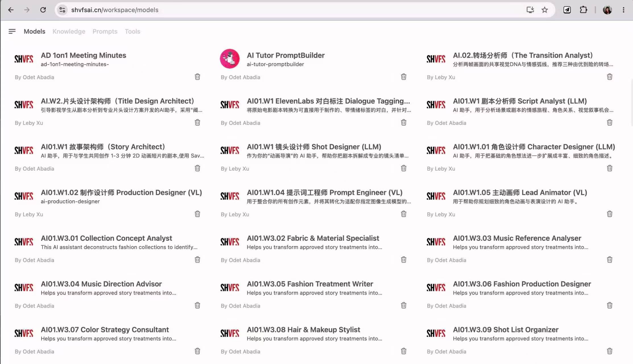
Task: Trash the AI01.W3.05 Fashion Treatment Writer model
Action: 404,305
